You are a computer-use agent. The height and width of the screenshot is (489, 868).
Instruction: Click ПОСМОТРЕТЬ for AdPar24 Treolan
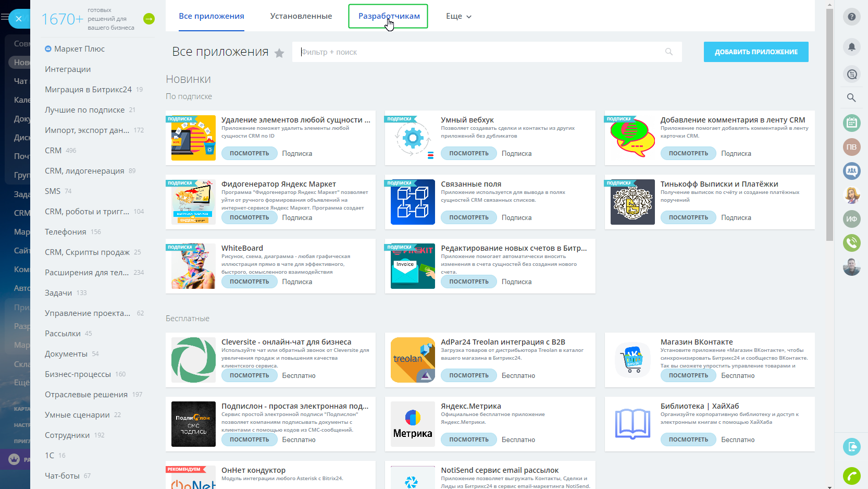click(469, 375)
